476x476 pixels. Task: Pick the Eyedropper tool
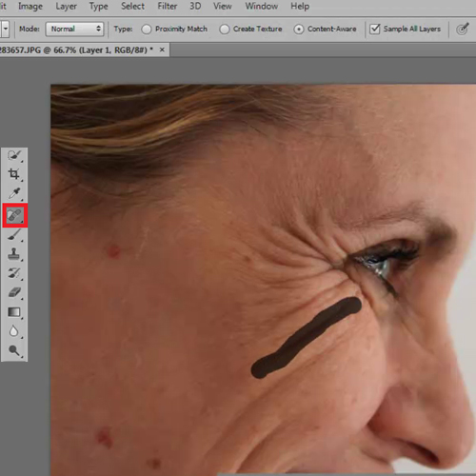point(14,193)
